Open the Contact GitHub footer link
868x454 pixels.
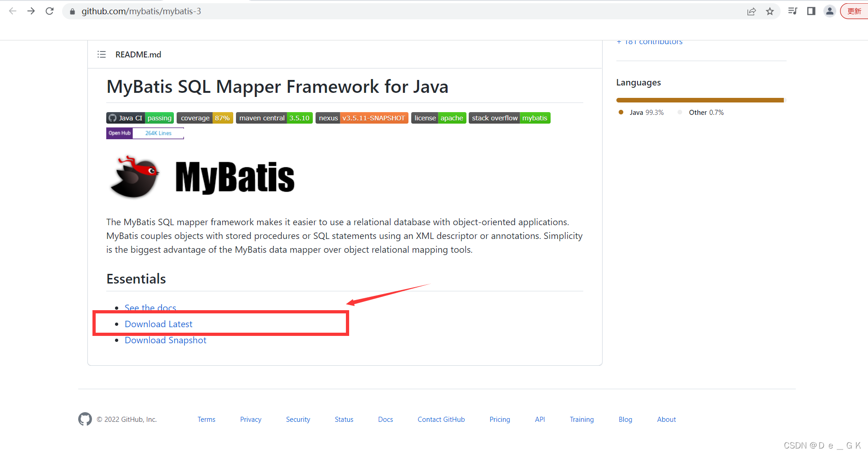[x=441, y=420]
